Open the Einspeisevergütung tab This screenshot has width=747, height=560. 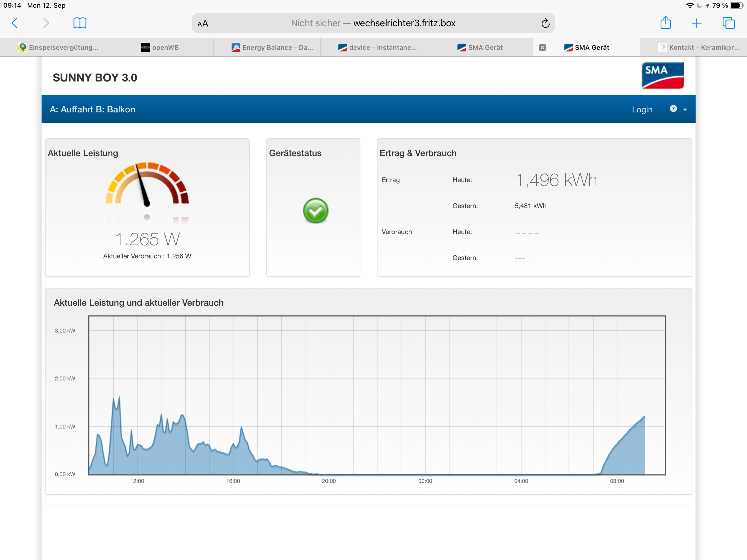[x=58, y=48]
